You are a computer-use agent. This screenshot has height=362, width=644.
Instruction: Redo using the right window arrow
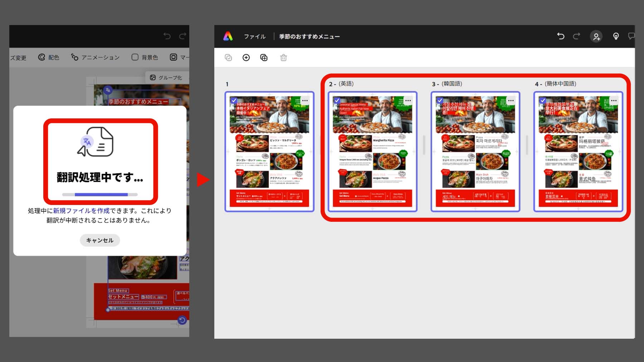coord(576,36)
